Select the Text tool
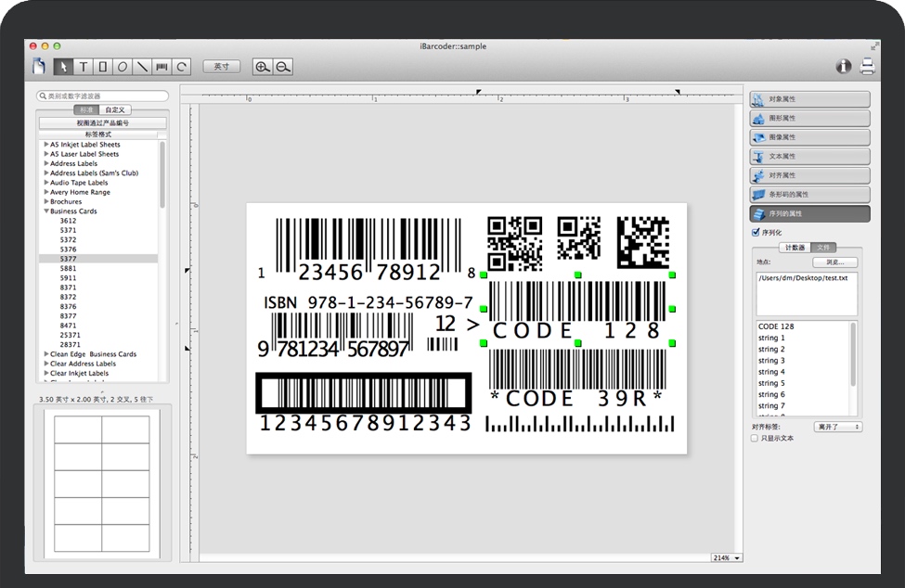 click(x=84, y=67)
